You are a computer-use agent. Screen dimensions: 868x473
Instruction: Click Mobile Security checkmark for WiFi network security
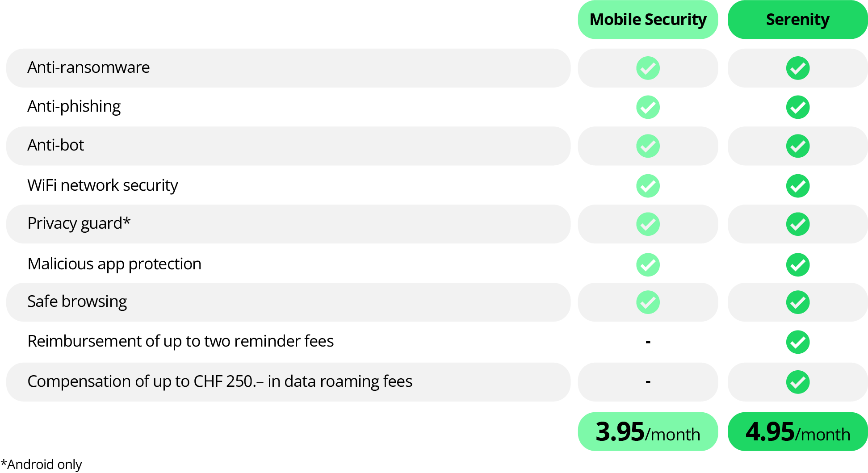648,186
